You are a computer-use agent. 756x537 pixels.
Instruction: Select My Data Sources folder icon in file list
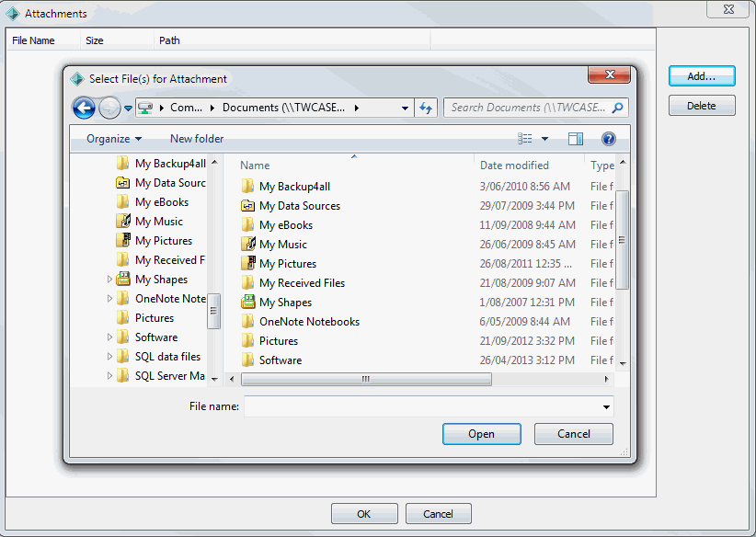tap(247, 206)
